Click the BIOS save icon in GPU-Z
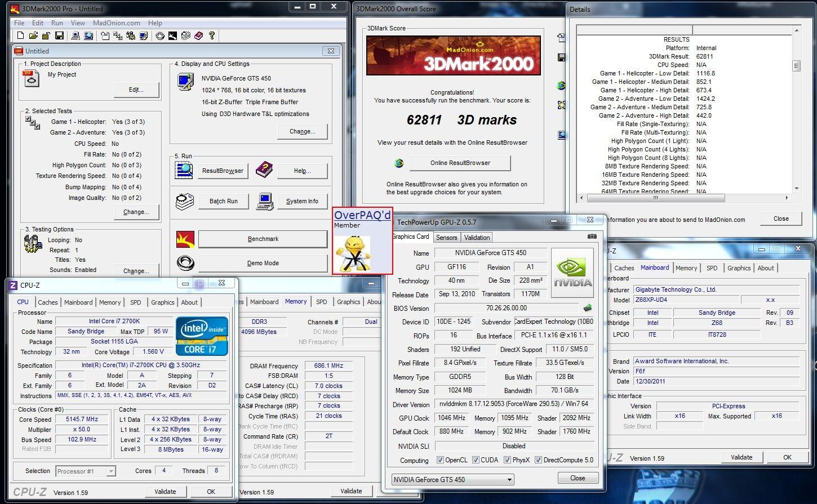 (x=588, y=308)
